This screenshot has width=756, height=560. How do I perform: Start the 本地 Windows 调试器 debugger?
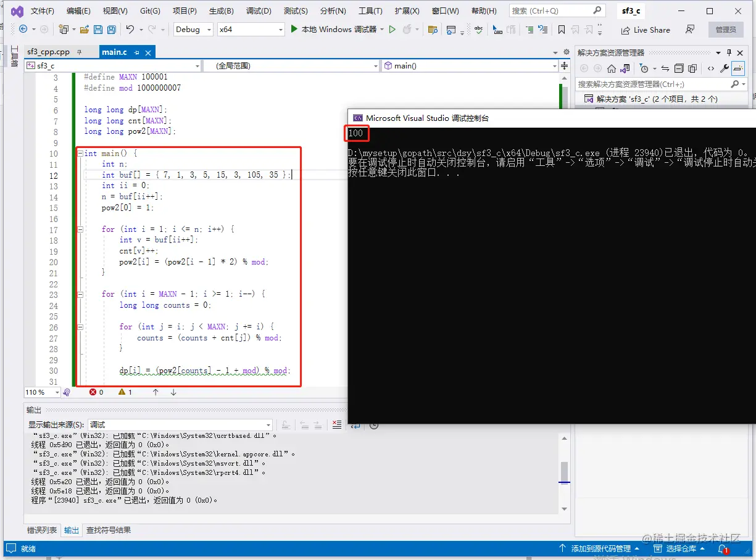pyautogui.click(x=333, y=30)
